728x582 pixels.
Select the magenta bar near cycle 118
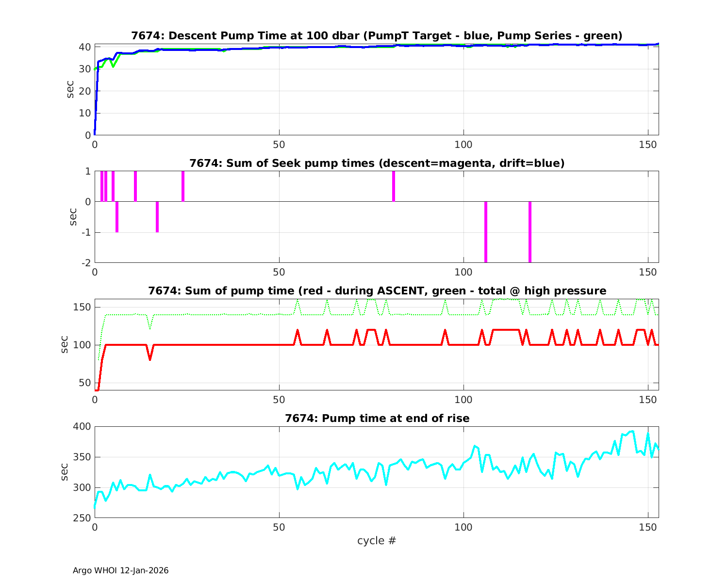pos(530,232)
